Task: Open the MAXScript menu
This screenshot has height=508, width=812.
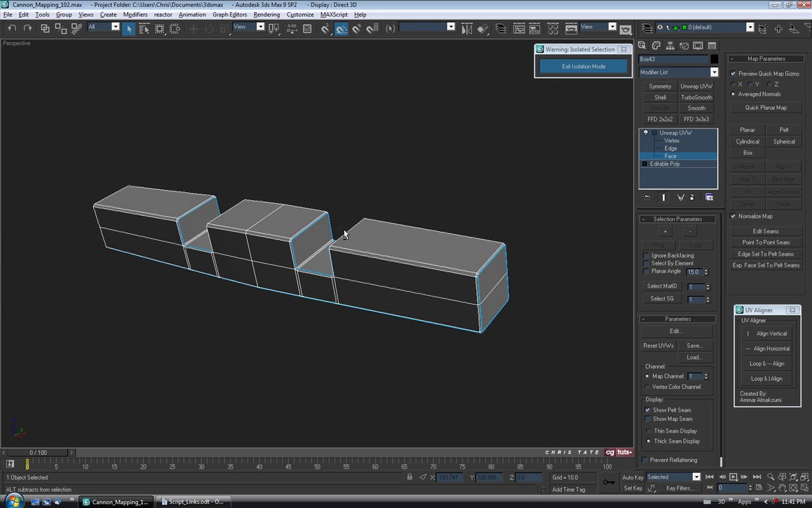Action: [x=334, y=15]
